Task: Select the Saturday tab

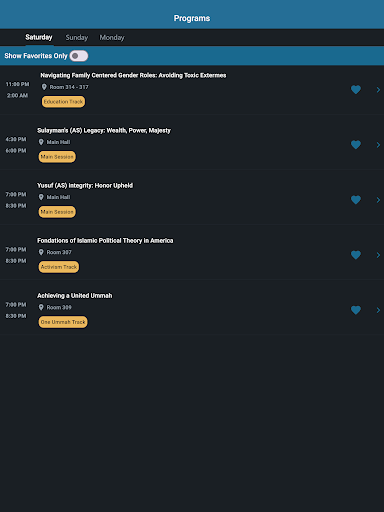Action: (39, 37)
